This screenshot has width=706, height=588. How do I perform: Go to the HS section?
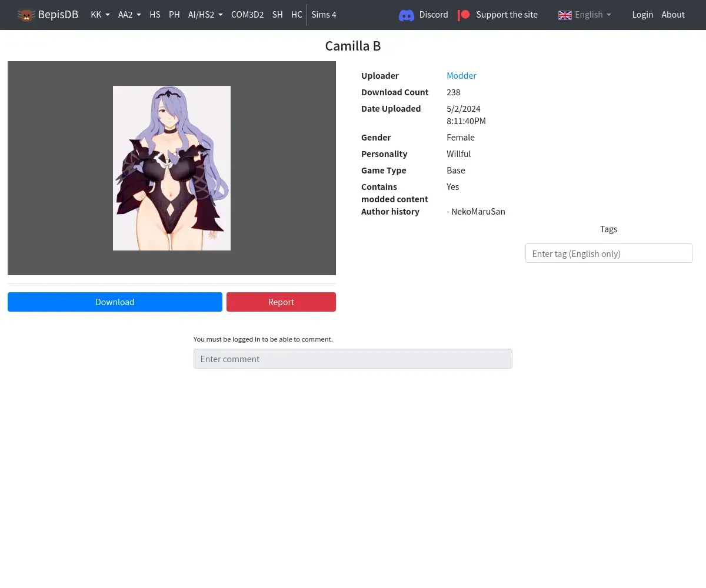[155, 15]
